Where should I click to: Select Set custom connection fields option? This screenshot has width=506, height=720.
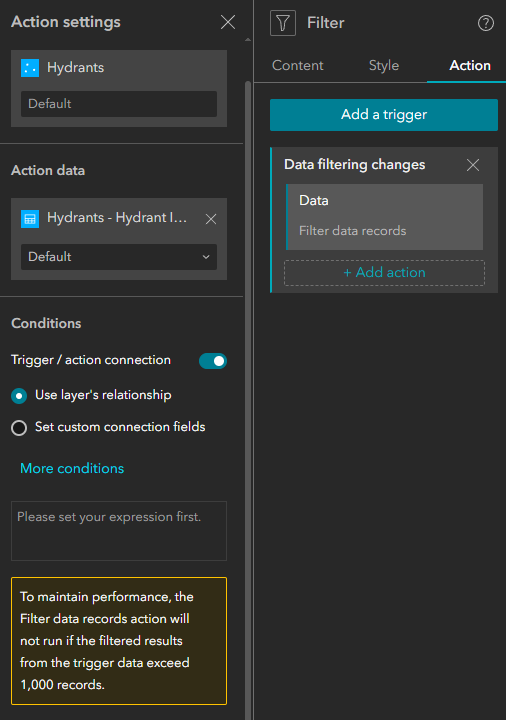19,428
